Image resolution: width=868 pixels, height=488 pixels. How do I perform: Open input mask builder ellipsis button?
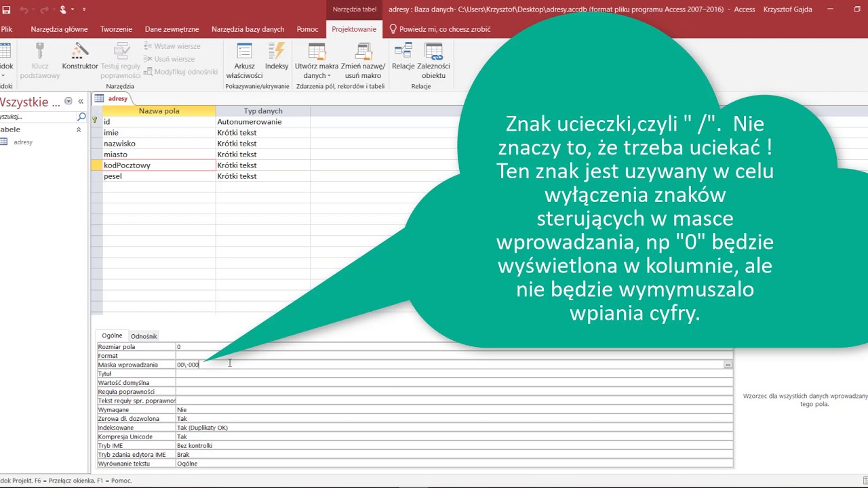pos(728,365)
